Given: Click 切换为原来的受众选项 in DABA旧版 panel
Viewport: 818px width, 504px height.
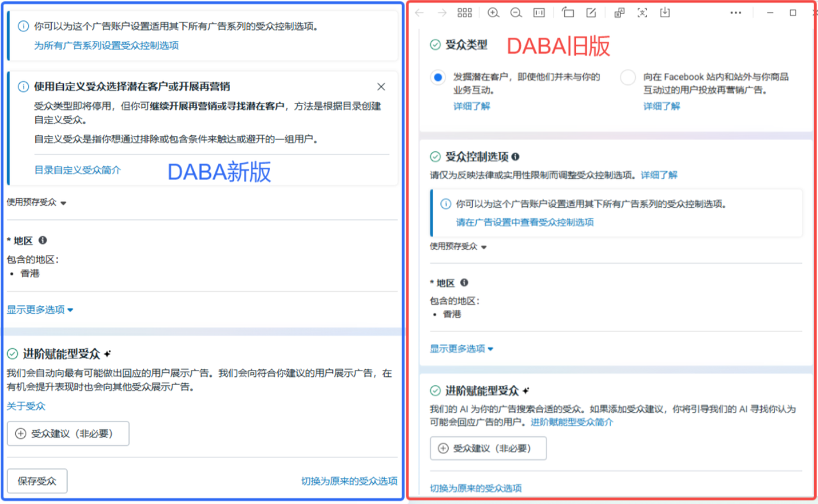Looking at the screenshot, I should click(475, 488).
